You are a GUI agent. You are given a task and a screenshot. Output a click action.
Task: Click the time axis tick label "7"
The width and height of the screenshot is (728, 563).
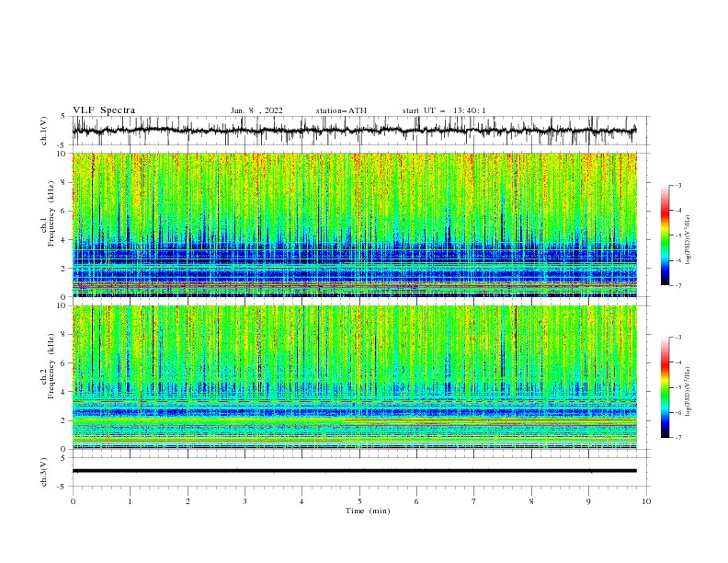click(x=474, y=501)
